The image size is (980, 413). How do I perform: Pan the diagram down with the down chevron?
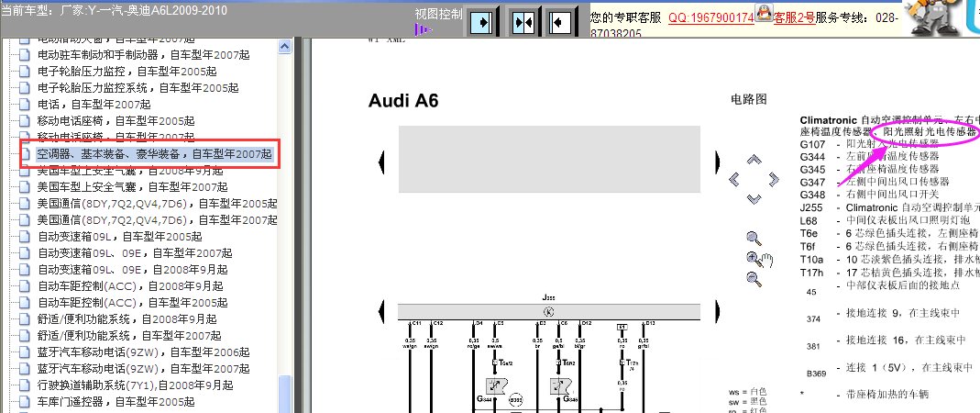tap(754, 199)
